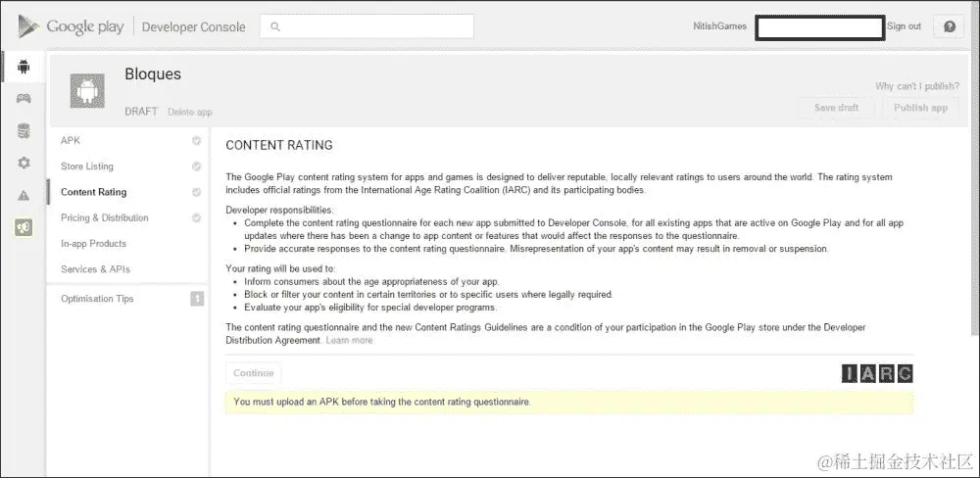The height and width of the screenshot is (478, 980).
Task: Open Reports database icon in sidebar
Action: [x=24, y=131]
